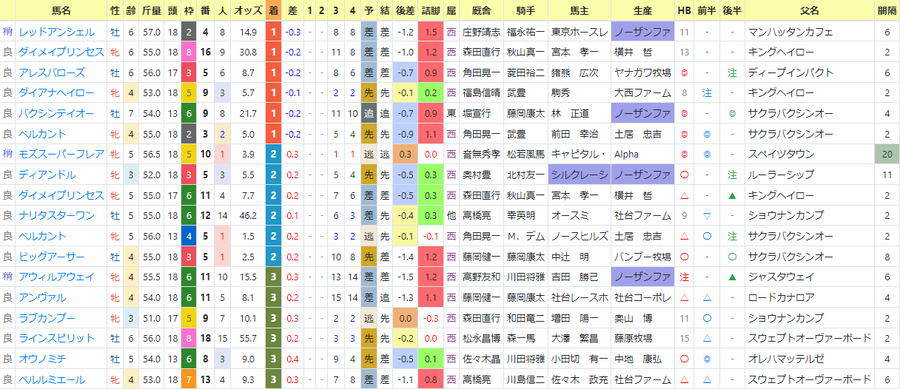Click the interval value 11 cell
Screen dimensions: 900x389
point(887,175)
